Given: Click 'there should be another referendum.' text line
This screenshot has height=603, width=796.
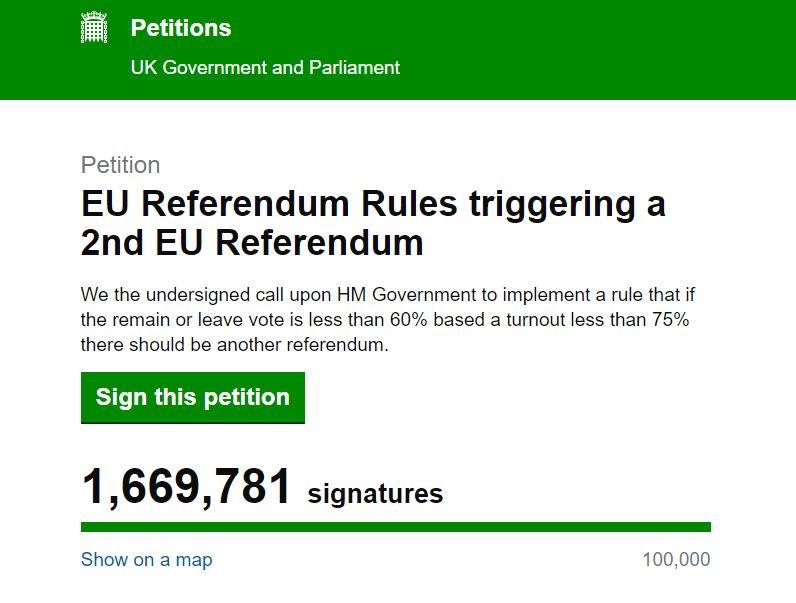Looking at the screenshot, I should (235, 345).
